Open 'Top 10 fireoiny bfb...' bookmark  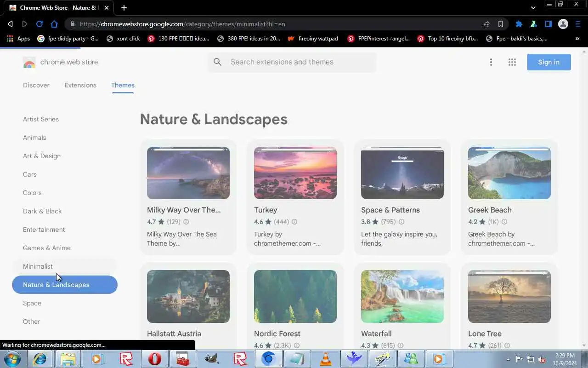[x=448, y=39]
